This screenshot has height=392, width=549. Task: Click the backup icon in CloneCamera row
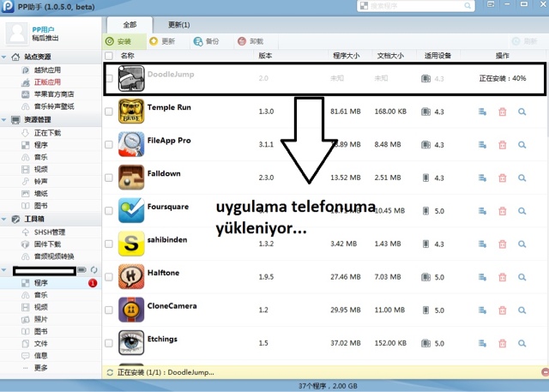(x=482, y=311)
